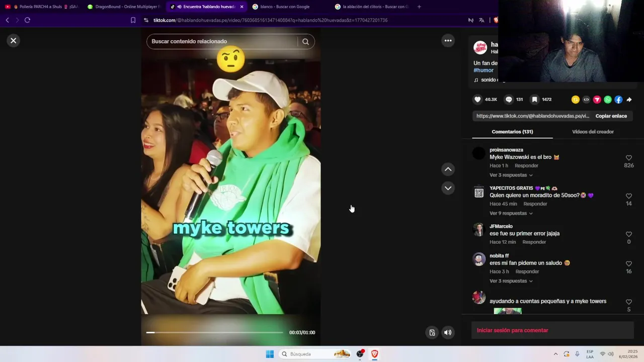Click the translate page icon
This screenshot has width=644, height=362.
point(481,20)
